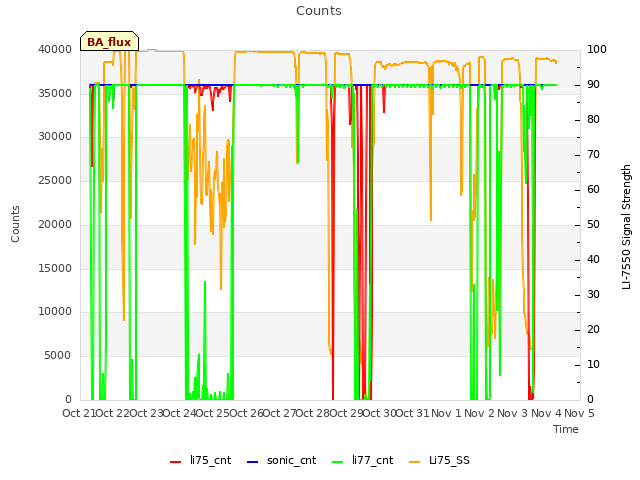The image size is (640, 480).
Task: Click the 90 right axis tick label
Action: 593,84
